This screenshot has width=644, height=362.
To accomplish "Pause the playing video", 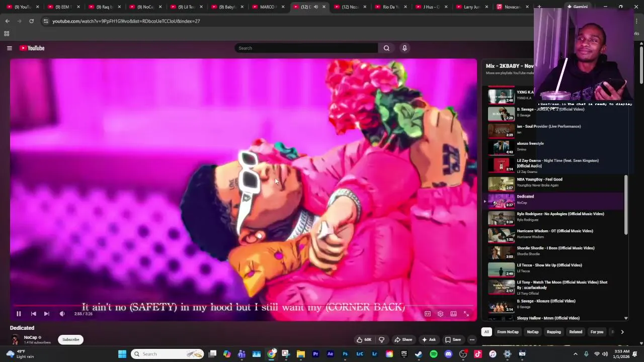I will [19, 314].
